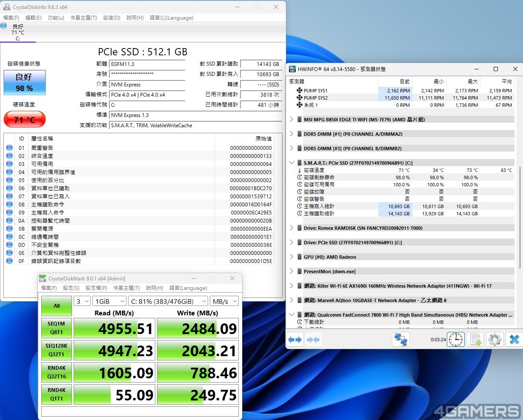
Task: Click the empty comment box in CrystalDiskMark
Action: pos(140,411)
